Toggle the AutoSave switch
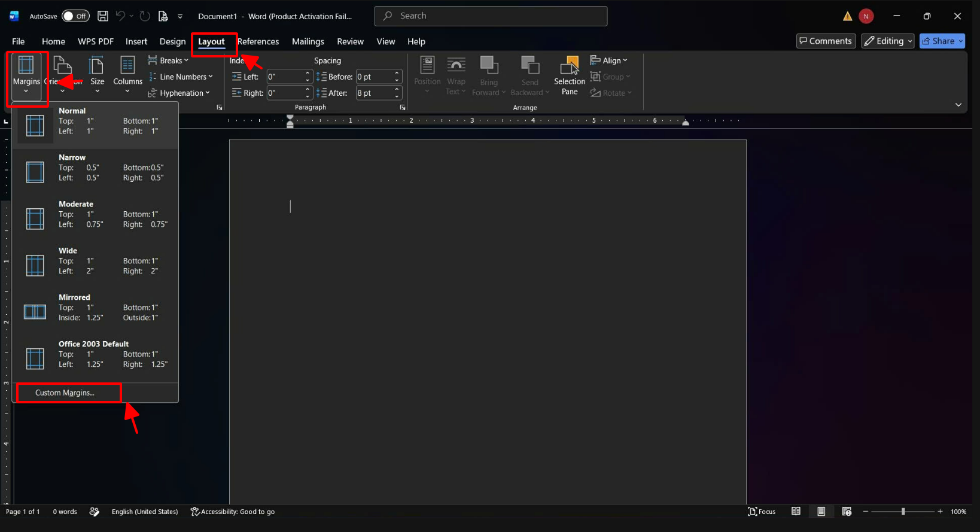 coord(75,16)
